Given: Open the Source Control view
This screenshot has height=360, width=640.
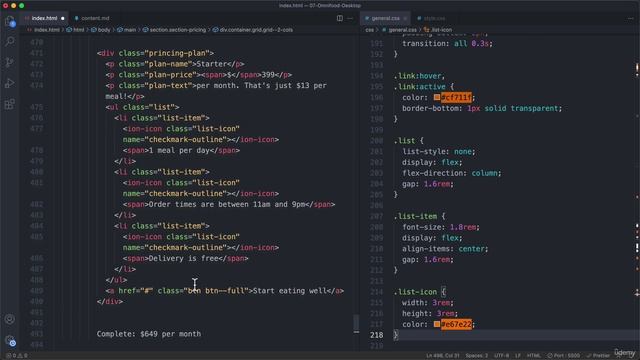Looking at the screenshot, I should [x=10, y=62].
